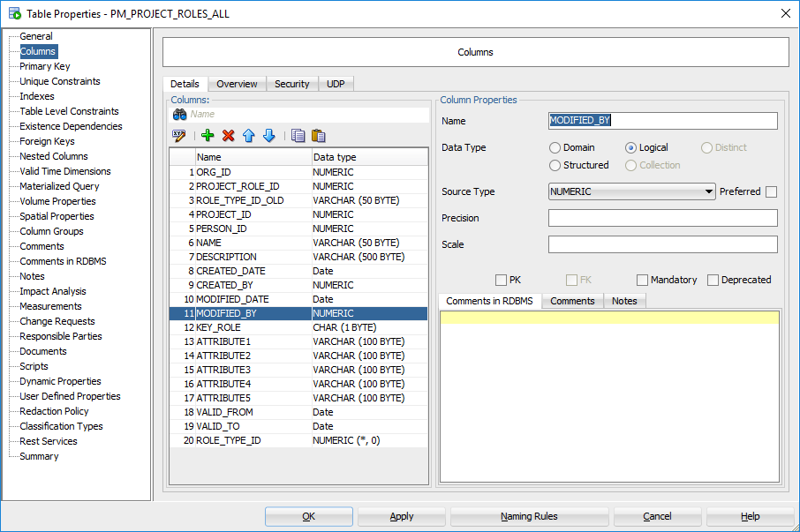Image resolution: width=800 pixels, height=532 pixels.
Task: Add a new column with green plus
Action: pyautogui.click(x=208, y=135)
